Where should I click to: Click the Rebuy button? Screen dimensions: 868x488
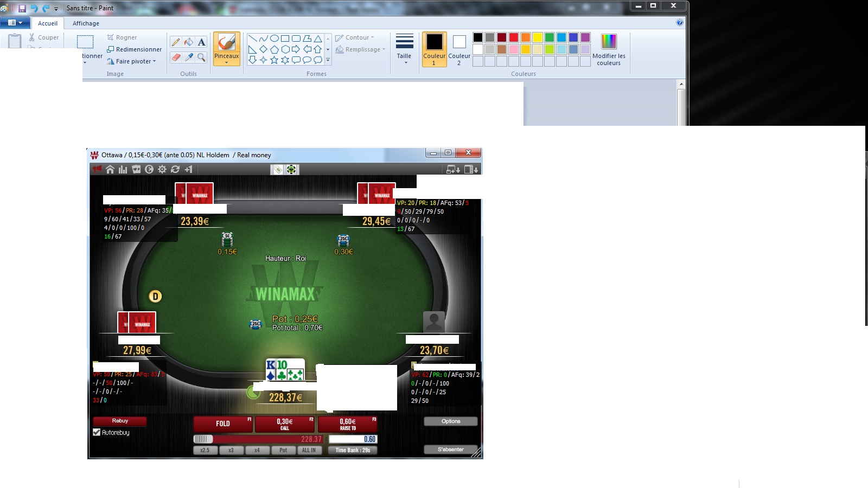(120, 421)
